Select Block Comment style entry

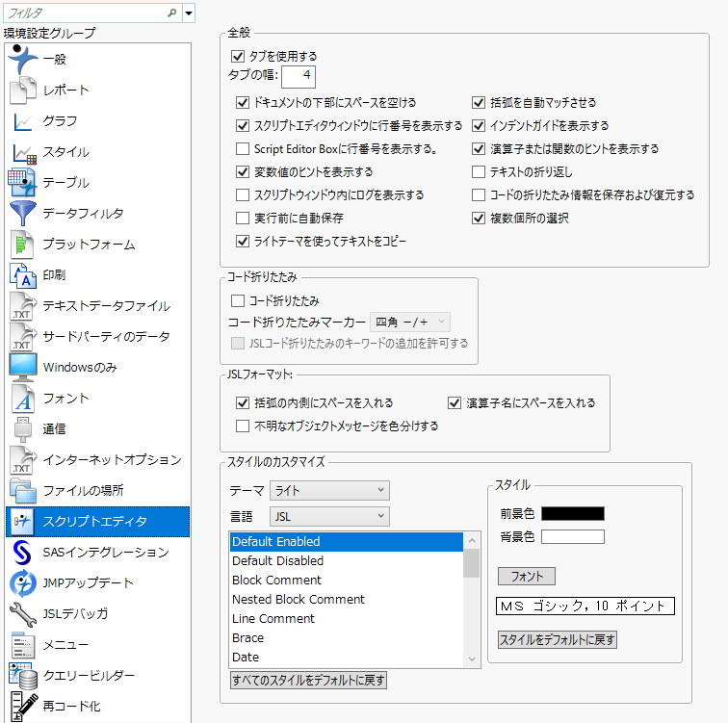[x=347, y=581]
